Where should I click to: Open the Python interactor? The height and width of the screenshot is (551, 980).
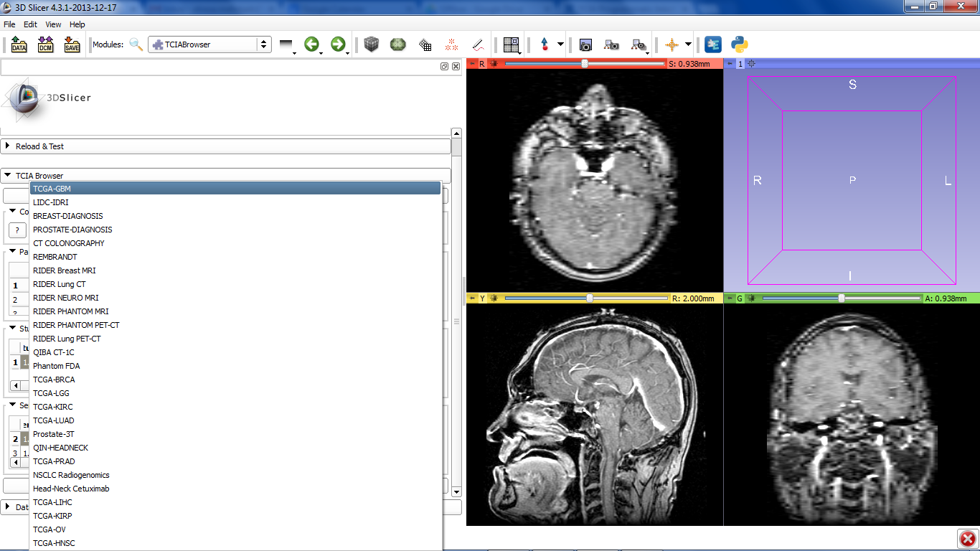[740, 44]
